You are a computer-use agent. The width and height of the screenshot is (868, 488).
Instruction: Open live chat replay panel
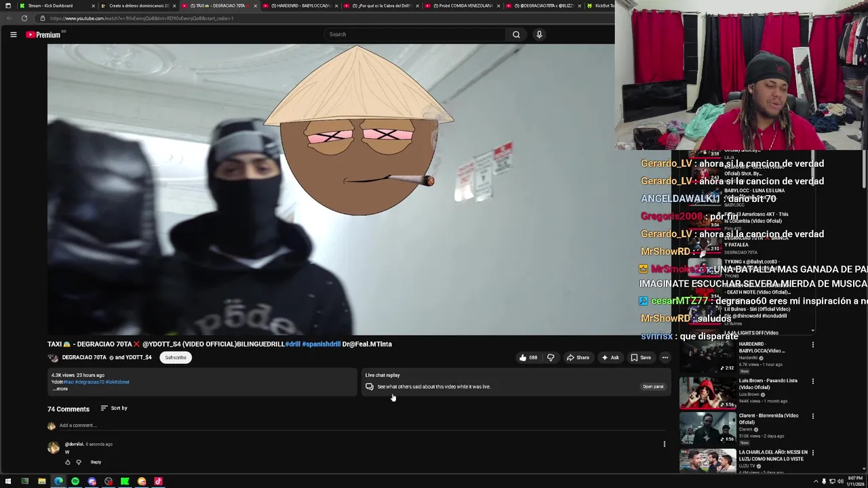tap(653, 387)
